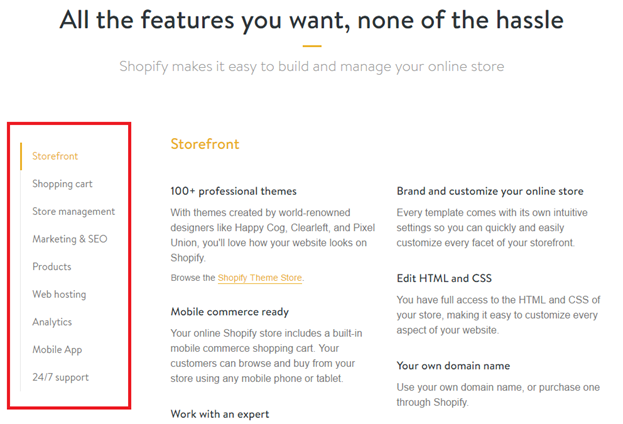Click the "Edit HTML and CSS" heading
This screenshot has height=424, width=623.
(443, 278)
